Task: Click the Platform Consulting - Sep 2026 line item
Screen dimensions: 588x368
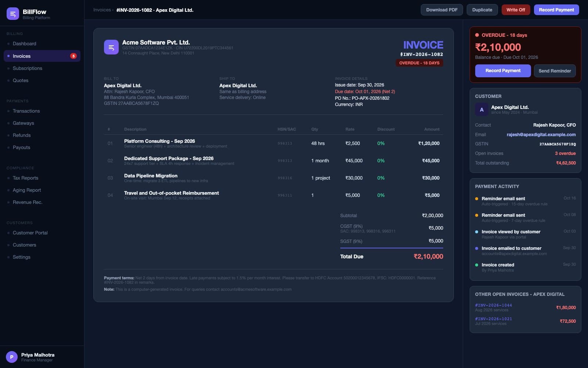Action: coord(273,144)
